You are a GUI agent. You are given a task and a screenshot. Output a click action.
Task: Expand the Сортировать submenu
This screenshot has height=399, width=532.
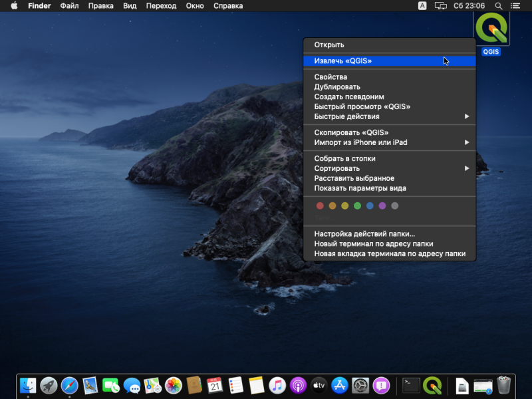point(390,169)
